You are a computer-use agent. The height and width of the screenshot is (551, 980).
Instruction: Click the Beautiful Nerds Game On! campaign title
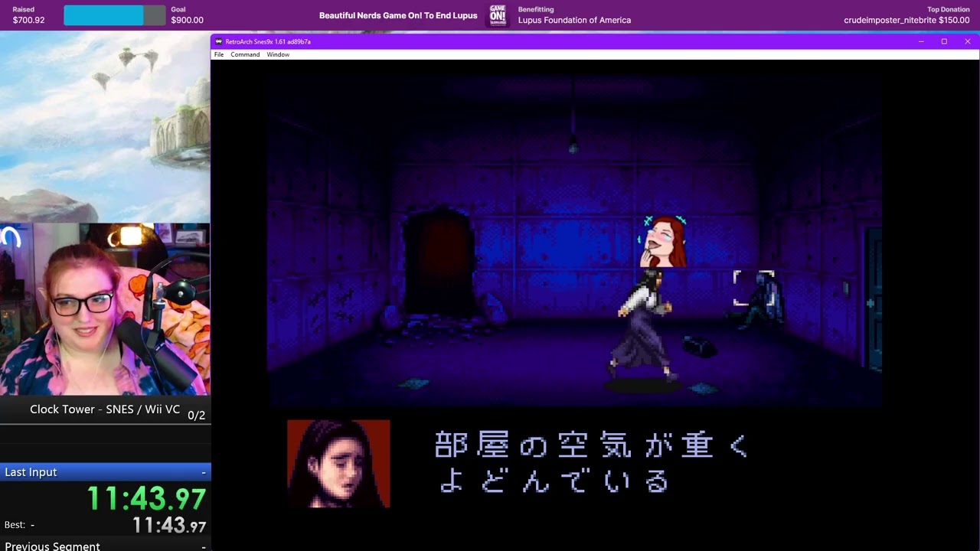(398, 15)
